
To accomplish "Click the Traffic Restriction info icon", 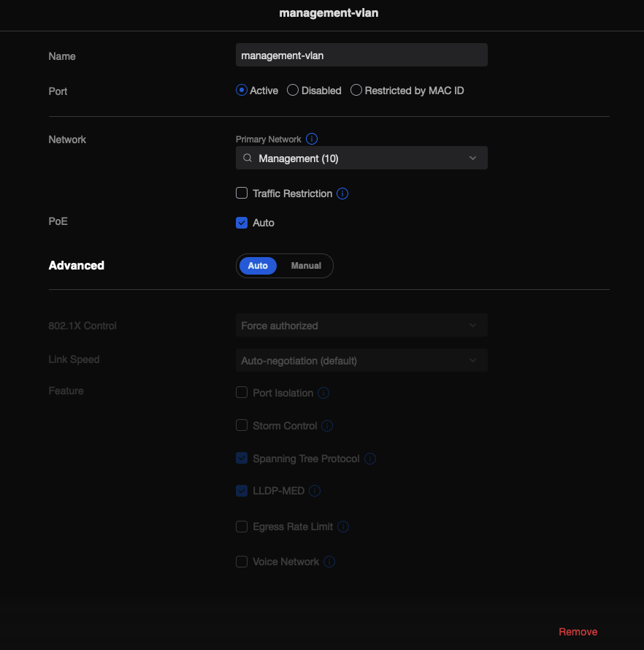I will coord(342,193).
